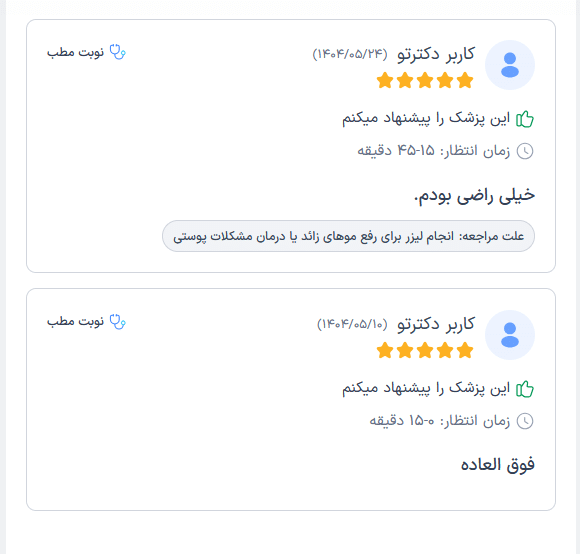This screenshot has height=554, width=580.
Task: Click the نوبت مطب label in the first review
Action: point(75,52)
